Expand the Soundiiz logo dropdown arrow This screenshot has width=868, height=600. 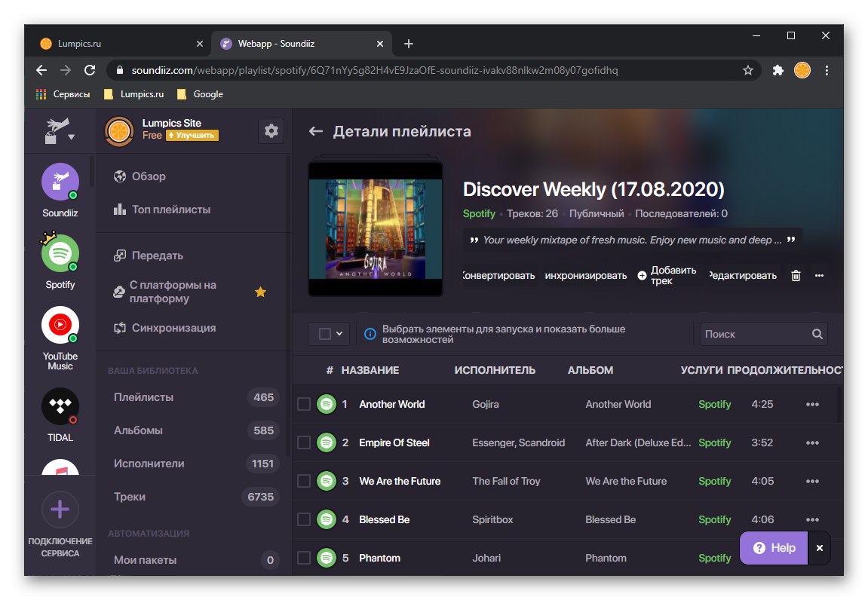(72, 136)
